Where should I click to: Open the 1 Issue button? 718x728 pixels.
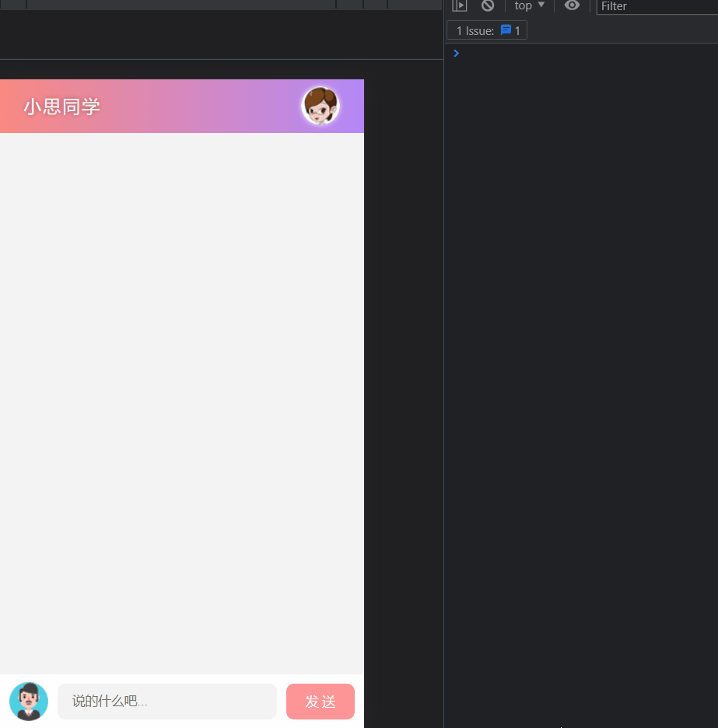pyautogui.click(x=487, y=30)
